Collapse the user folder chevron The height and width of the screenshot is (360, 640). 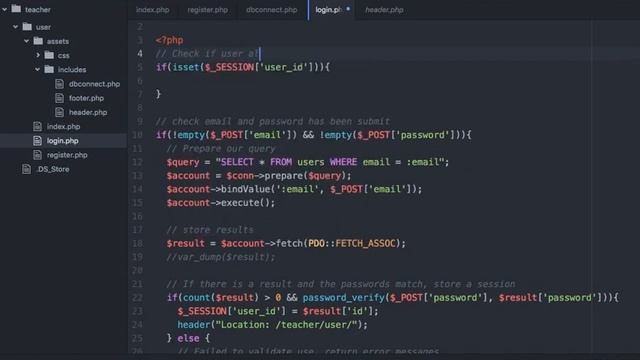tap(16, 27)
